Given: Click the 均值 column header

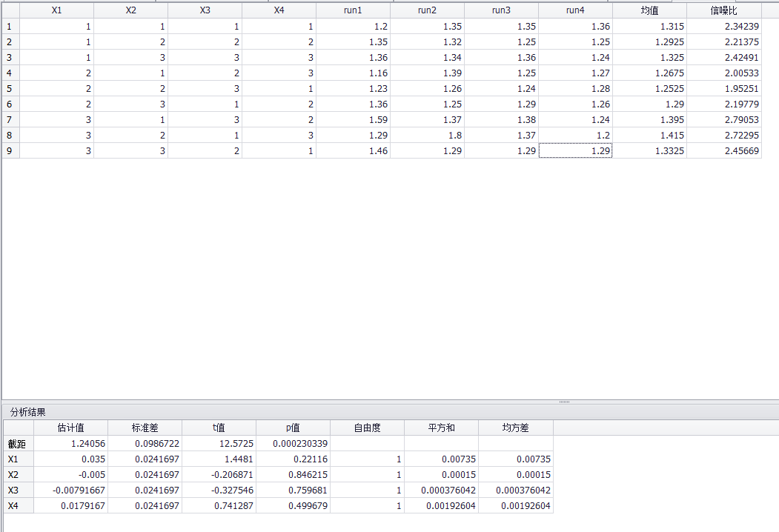Looking at the screenshot, I should point(650,10).
